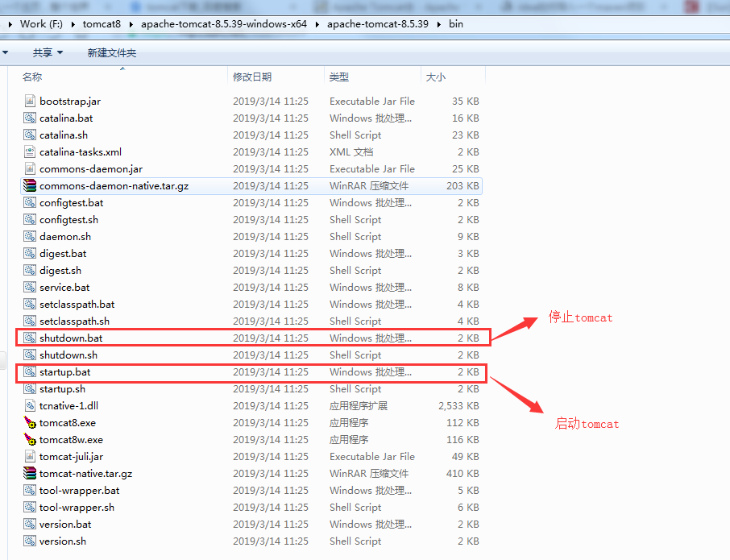730x560 pixels.
Task: Click the digest.sh file icon
Action: click(x=30, y=270)
